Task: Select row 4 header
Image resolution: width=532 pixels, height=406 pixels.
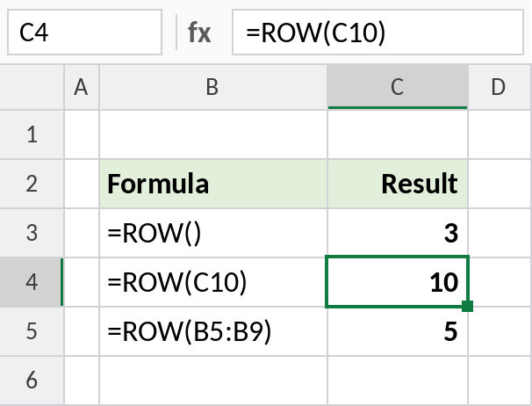Action: (x=32, y=282)
